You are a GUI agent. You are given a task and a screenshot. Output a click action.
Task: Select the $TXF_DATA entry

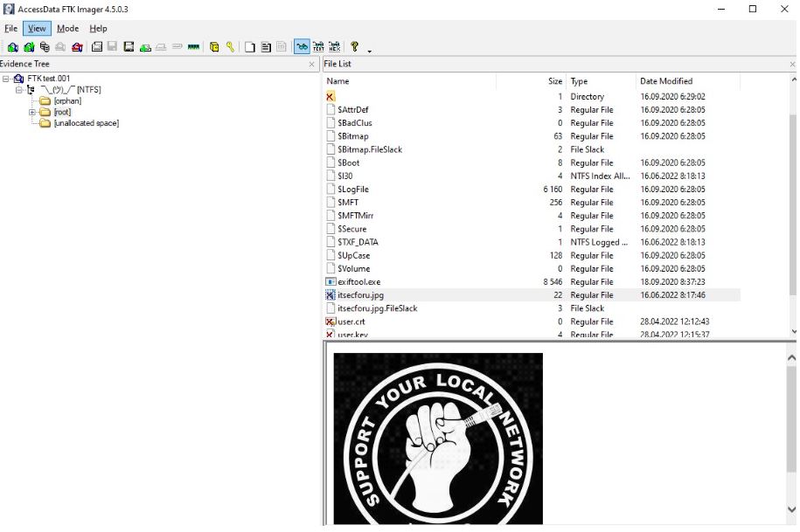[532, 242]
